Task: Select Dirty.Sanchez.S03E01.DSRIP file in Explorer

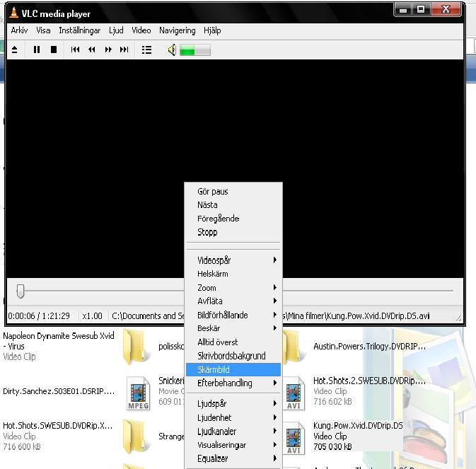Action: pos(59,391)
